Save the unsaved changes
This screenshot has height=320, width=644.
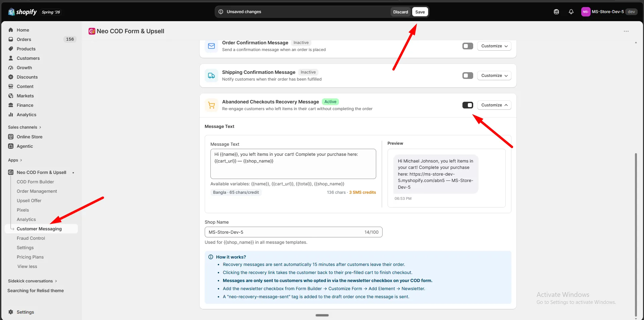click(420, 12)
